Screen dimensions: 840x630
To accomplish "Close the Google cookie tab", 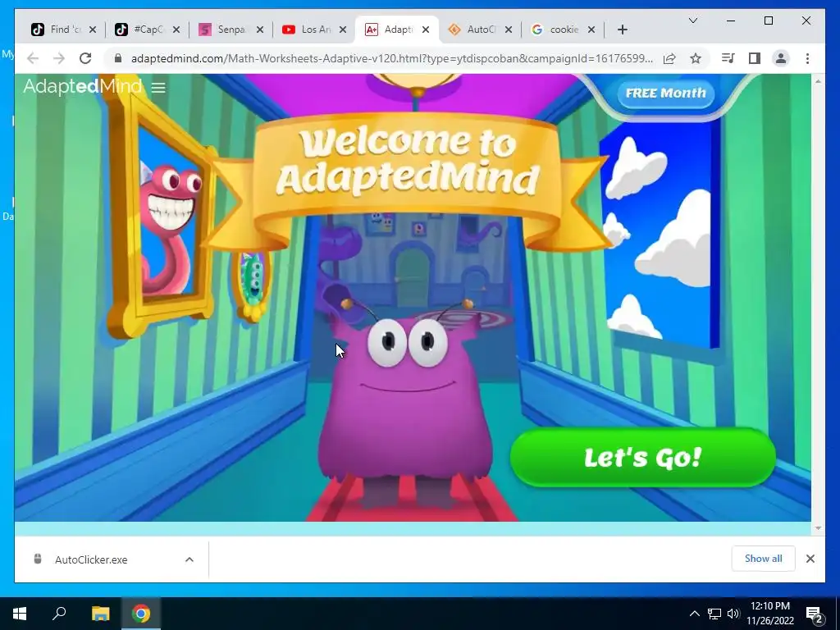I will pyautogui.click(x=591, y=30).
